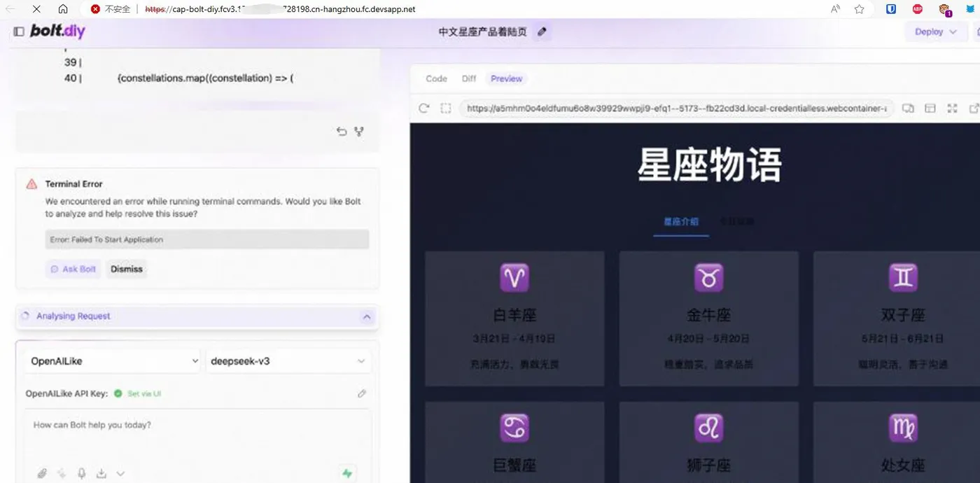Click the 巨蟹座 Cancer card icon
The height and width of the screenshot is (483, 980).
point(514,428)
